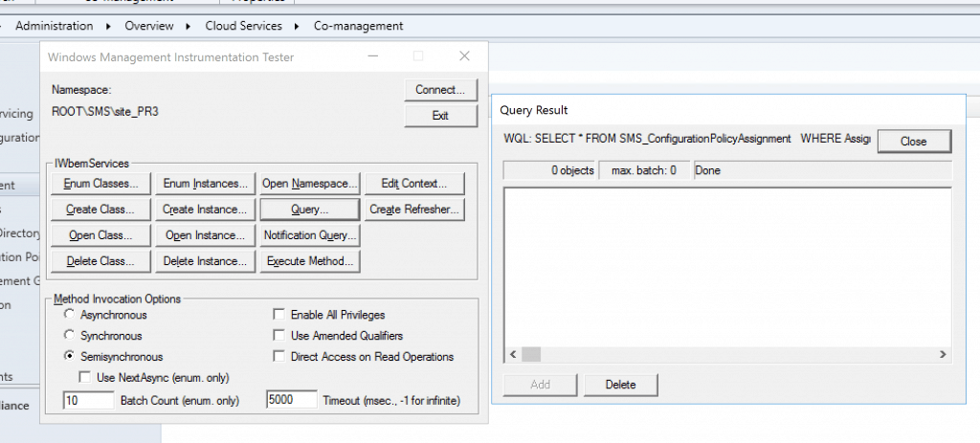Click Execute Method button

[x=310, y=261]
